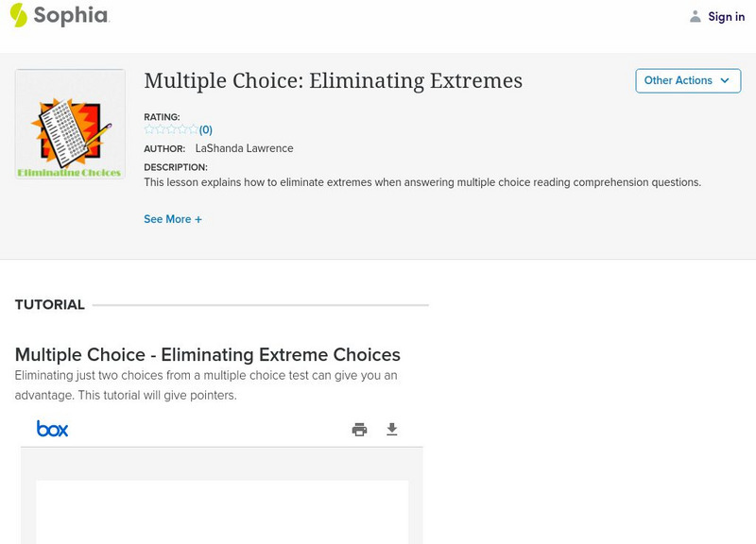The height and width of the screenshot is (544, 756).
Task: Click the Sophia logo icon
Action: click(18, 15)
